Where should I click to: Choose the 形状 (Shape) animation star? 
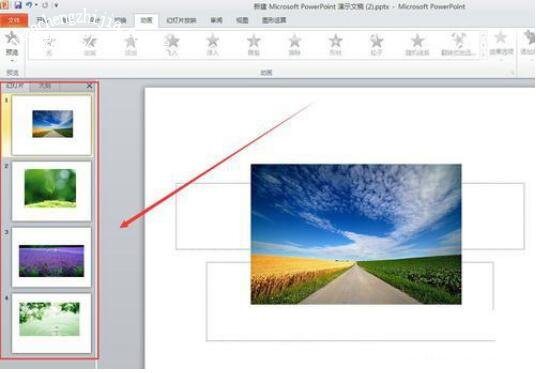335,45
